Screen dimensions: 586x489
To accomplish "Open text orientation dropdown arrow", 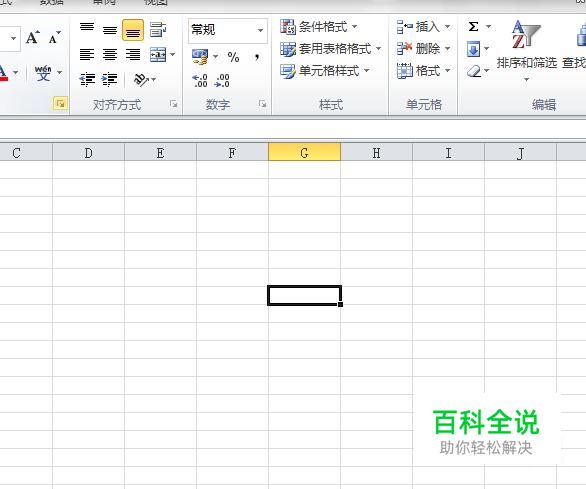I will [x=154, y=79].
